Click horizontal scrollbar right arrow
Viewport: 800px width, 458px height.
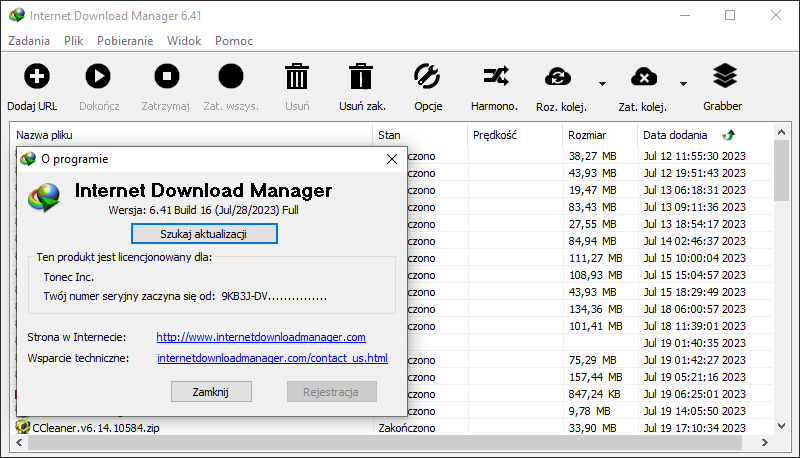(764, 443)
